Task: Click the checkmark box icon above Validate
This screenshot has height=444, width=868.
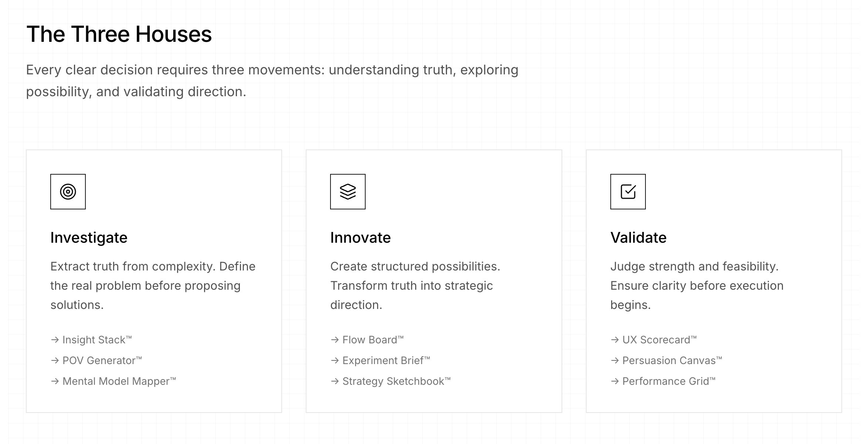Action: point(628,192)
